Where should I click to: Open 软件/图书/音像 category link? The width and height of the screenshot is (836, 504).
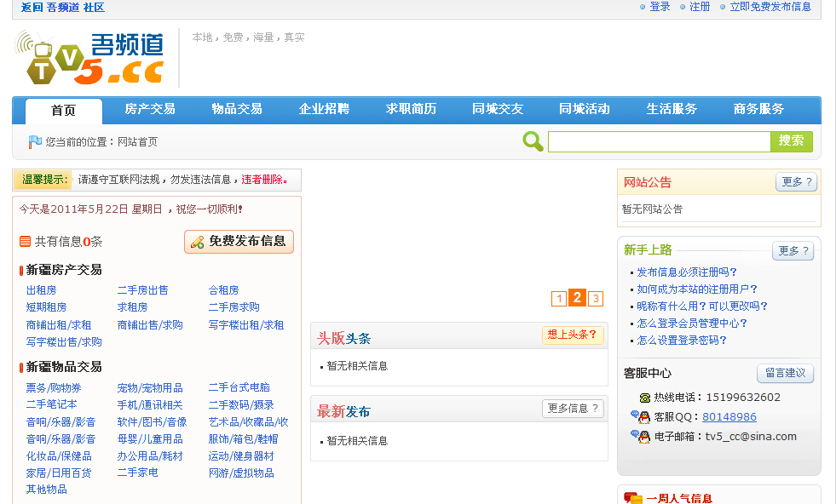[152, 422]
